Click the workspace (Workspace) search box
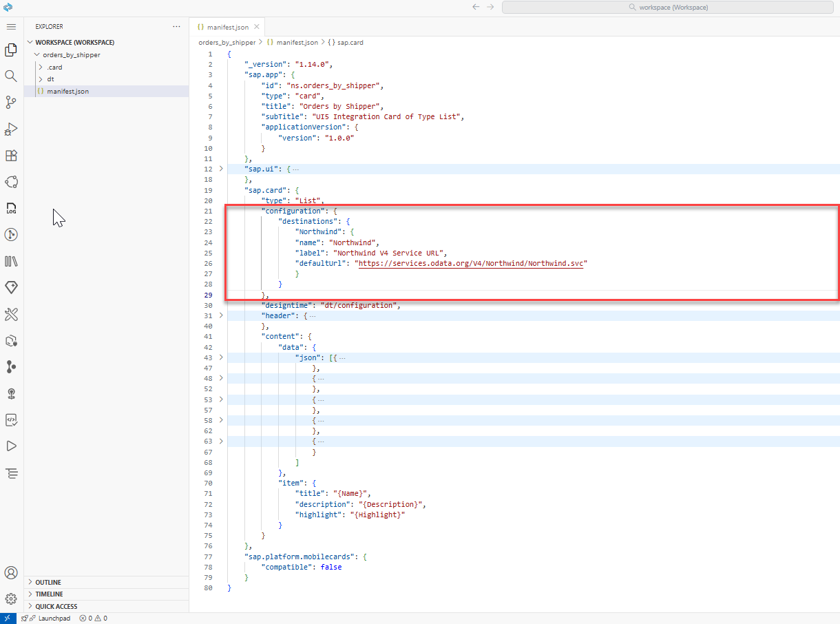Image resolution: width=840 pixels, height=624 pixels. [x=668, y=7]
